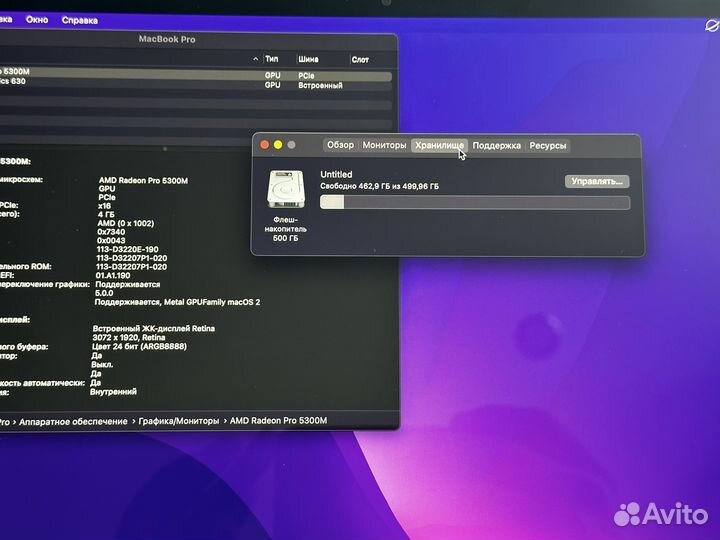Switch to the Мониторы tab

coord(384,145)
